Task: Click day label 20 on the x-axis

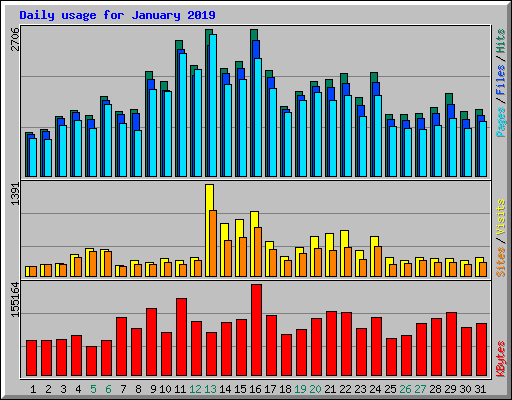Action: pyautogui.click(x=315, y=389)
